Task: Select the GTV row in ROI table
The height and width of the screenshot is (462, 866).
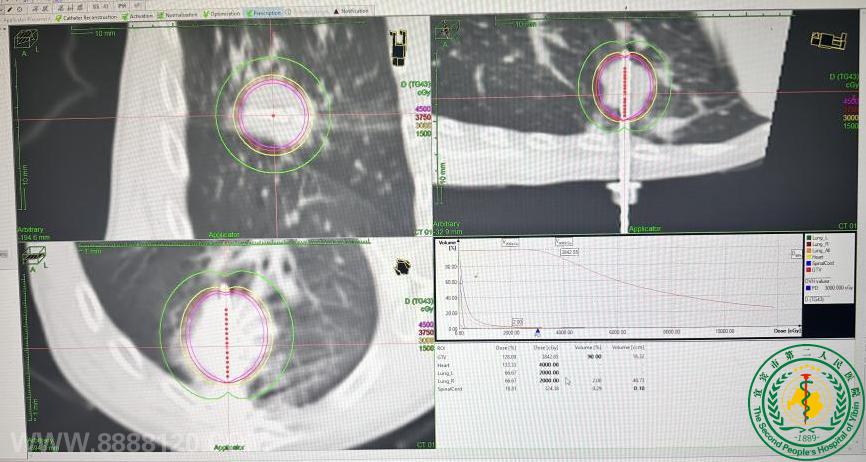Action: [443, 355]
